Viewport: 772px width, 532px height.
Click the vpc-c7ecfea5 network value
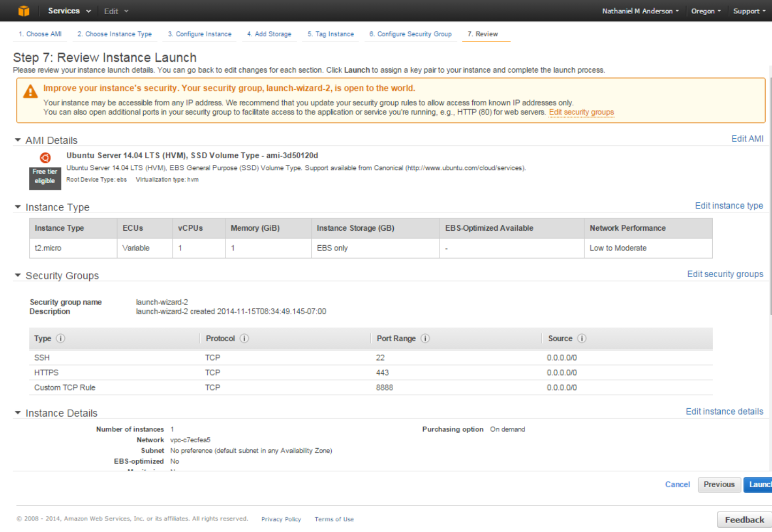click(190, 440)
